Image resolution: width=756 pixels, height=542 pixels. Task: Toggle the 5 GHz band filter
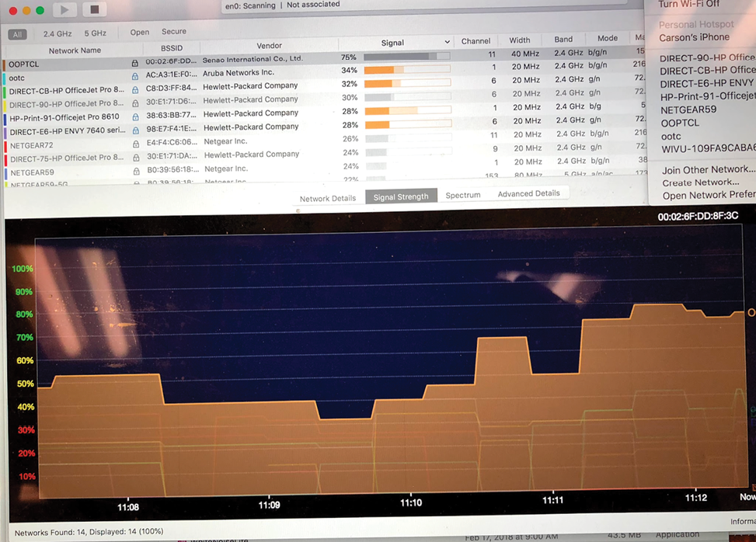(x=95, y=33)
